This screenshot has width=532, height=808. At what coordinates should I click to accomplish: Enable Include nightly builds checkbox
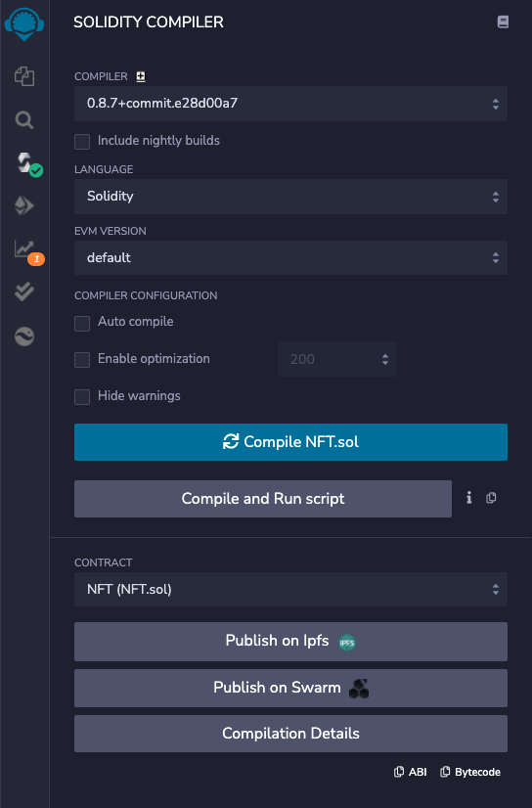point(82,141)
